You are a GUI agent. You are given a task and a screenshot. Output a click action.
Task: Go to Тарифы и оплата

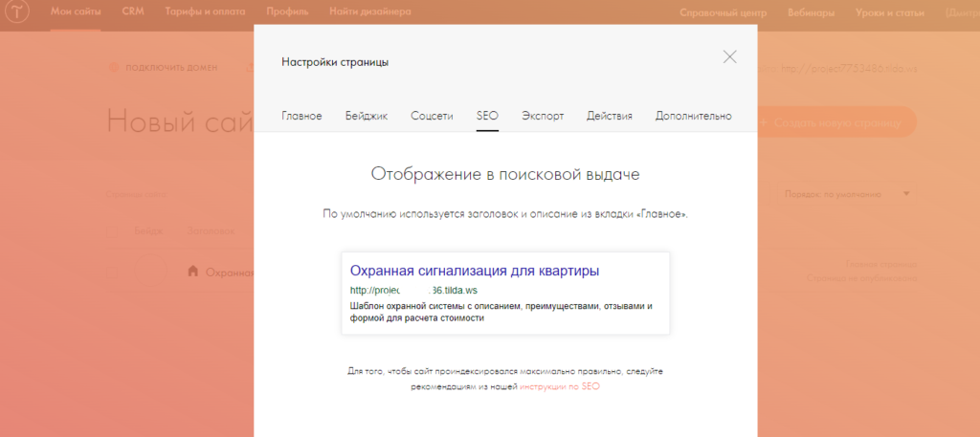point(206,13)
